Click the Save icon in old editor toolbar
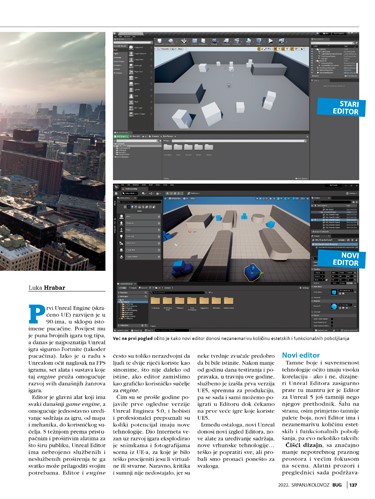This screenshot has height=499, width=375. coord(160,41)
